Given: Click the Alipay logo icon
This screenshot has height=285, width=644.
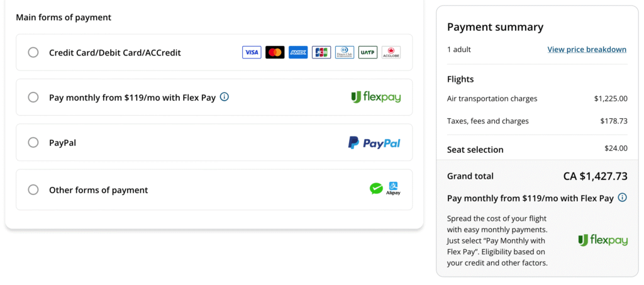Looking at the screenshot, I should click(393, 188).
